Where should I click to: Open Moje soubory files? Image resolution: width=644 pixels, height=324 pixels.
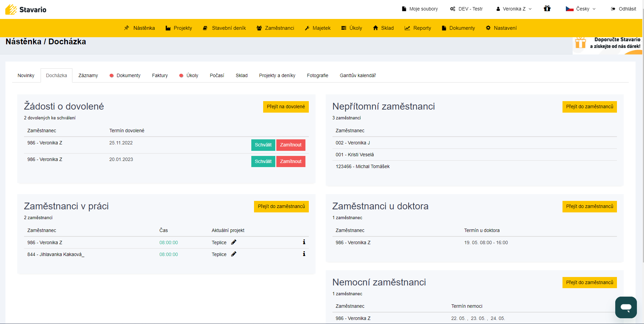(420, 9)
